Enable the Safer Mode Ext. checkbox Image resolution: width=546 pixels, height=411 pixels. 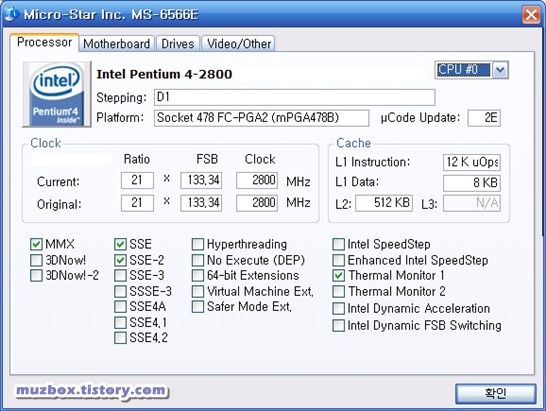[198, 307]
